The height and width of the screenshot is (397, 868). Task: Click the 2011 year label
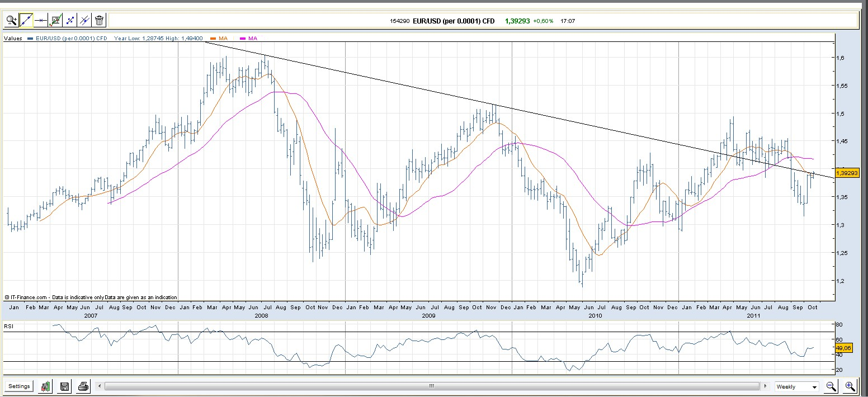[754, 316]
